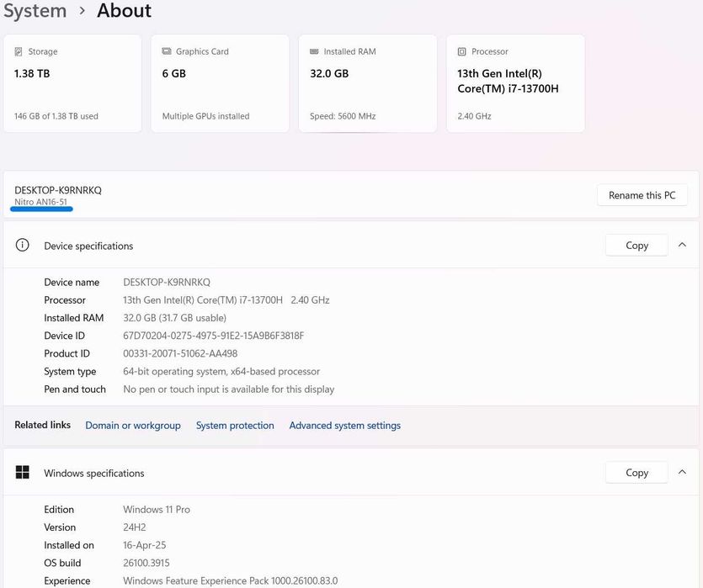Collapse the Device specifications section
703x588 pixels.
[x=682, y=246]
